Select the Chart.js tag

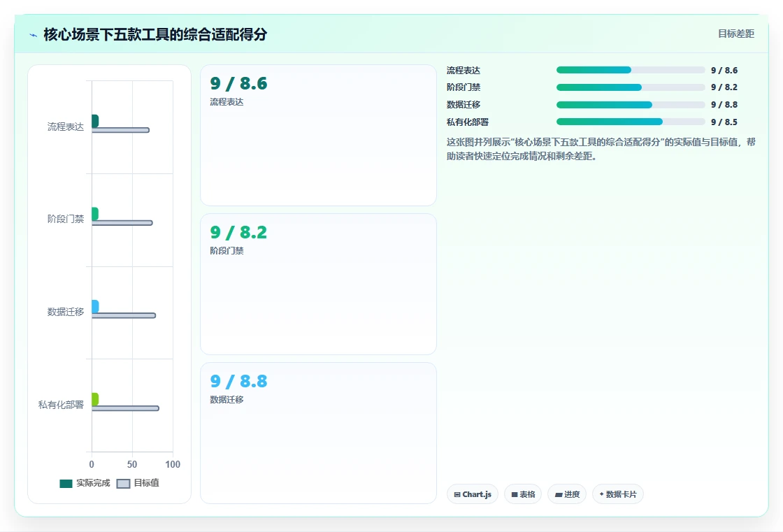[473, 494]
